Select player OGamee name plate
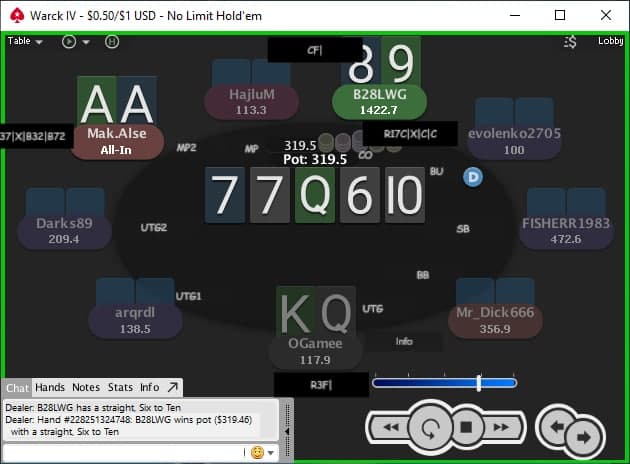 pos(315,352)
